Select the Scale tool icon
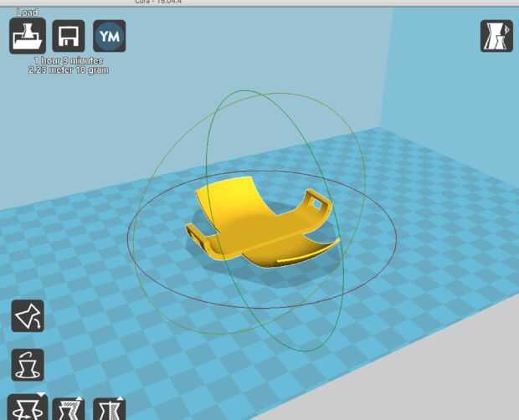The image size is (519, 420). click(69, 409)
